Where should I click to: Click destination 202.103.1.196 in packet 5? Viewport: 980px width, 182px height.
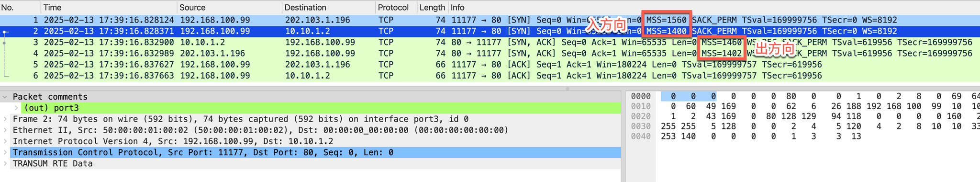(317, 65)
